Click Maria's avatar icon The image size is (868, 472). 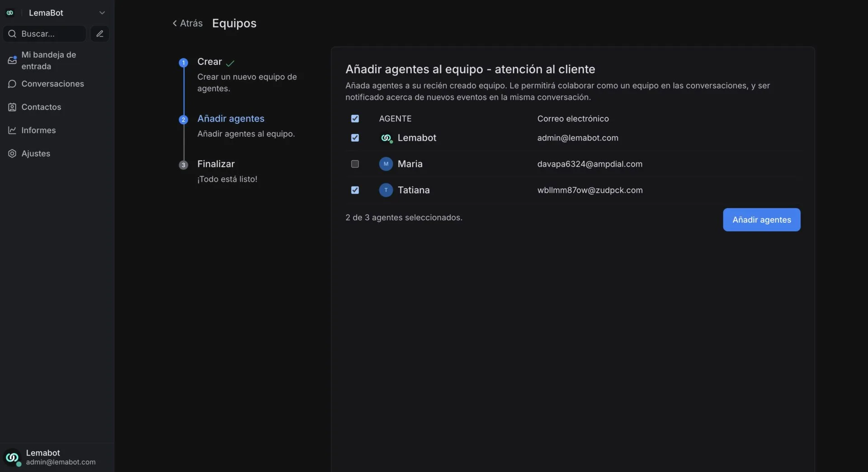point(386,164)
